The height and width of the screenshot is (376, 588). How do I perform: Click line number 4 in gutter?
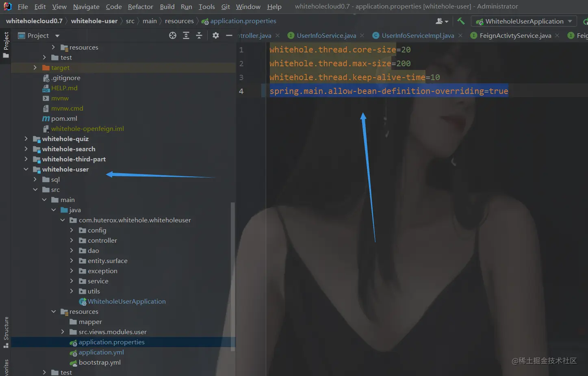(241, 91)
